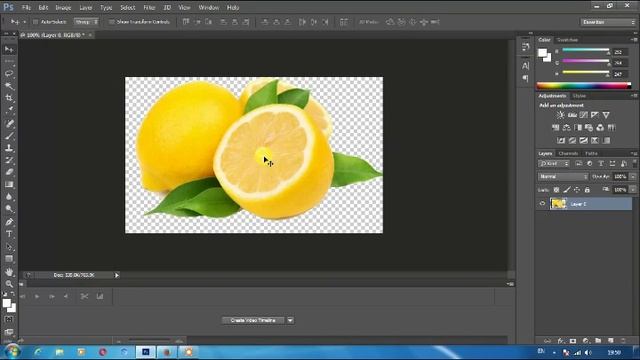Open the Fill slider arrow
The height and width of the screenshot is (360, 640).
[633, 190]
